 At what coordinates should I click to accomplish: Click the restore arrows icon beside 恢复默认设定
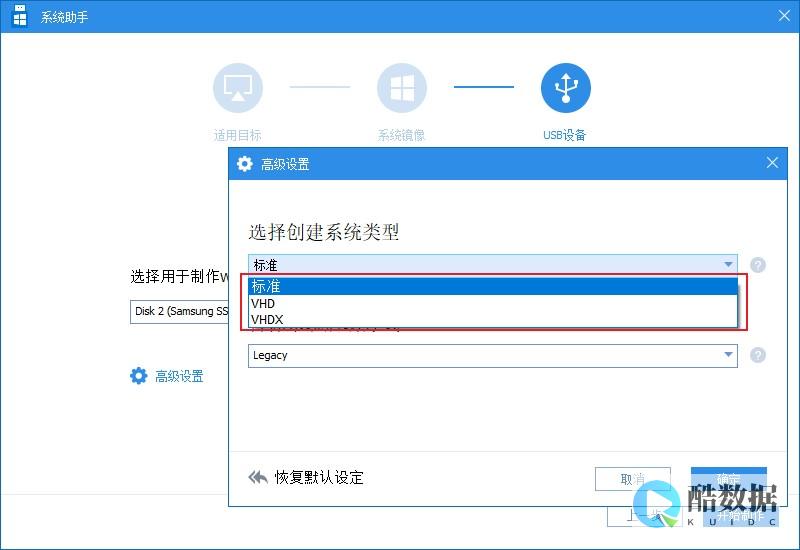click(x=258, y=477)
